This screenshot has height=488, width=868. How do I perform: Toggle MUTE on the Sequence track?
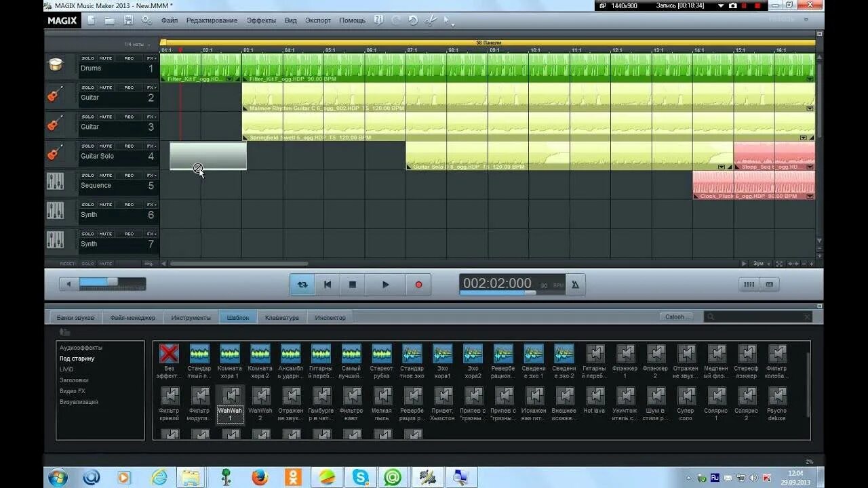point(106,175)
